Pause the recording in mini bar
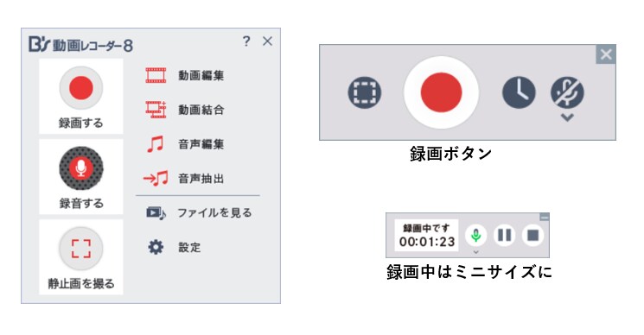 click(504, 236)
